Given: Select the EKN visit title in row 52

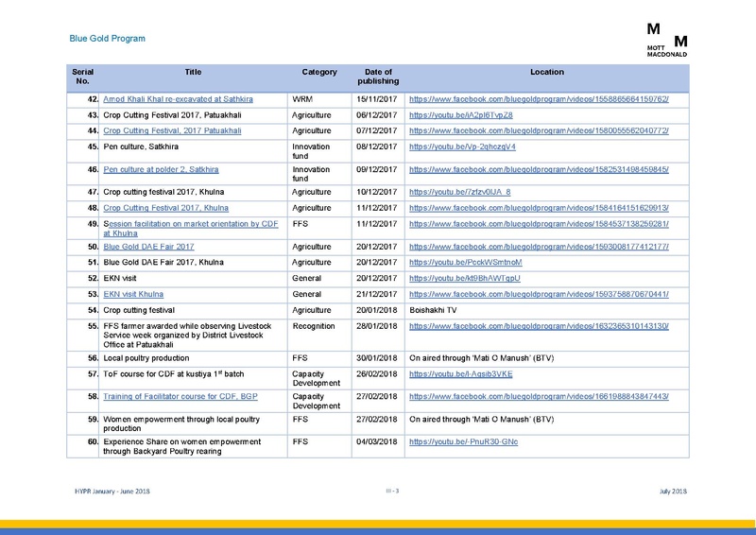Looking at the screenshot, I should click(x=120, y=278).
